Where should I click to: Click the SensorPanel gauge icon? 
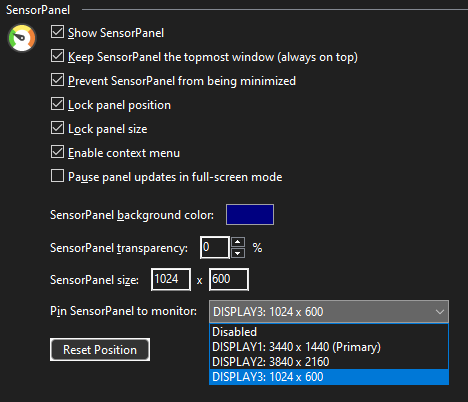point(22,38)
